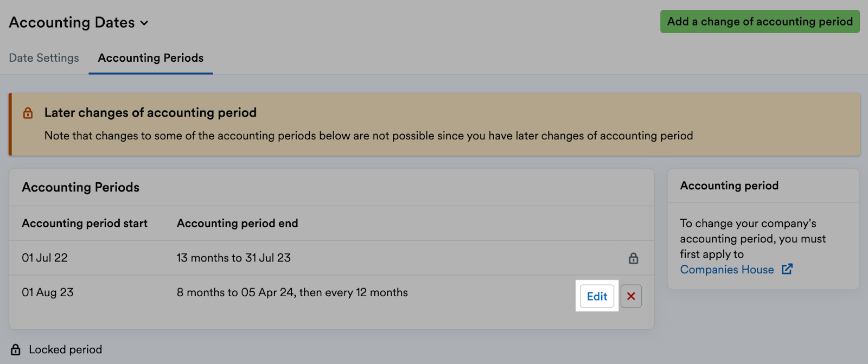Click the lock icon on the 01 Jul 22 row
The image size is (868, 364).
tap(633, 258)
